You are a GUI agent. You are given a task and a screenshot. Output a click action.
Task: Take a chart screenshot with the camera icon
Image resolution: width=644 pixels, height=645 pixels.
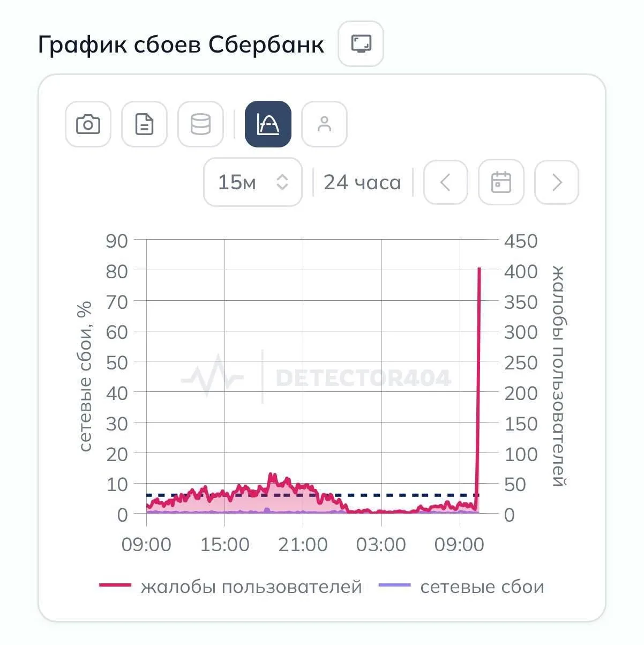click(x=88, y=124)
